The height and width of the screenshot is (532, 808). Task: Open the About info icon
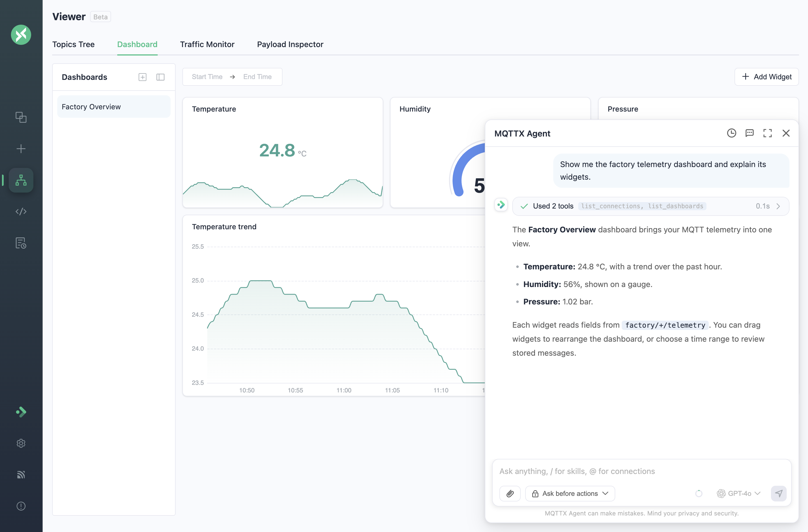click(x=21, y=506)
